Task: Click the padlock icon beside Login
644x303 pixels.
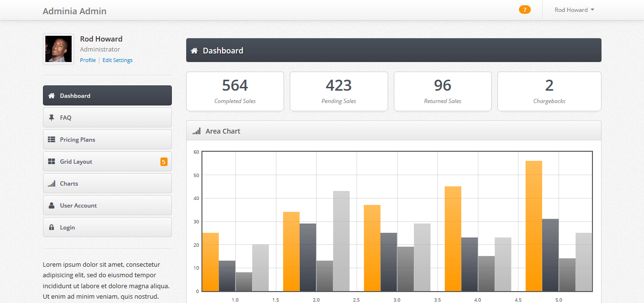Action: coord(52,228)
